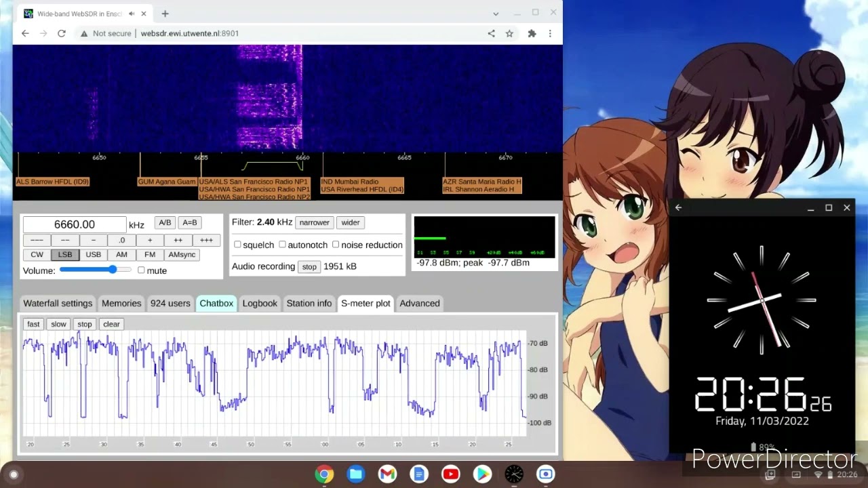Switch to CW mode
Screen dimensions: 868x488
(x=37, y=255)
